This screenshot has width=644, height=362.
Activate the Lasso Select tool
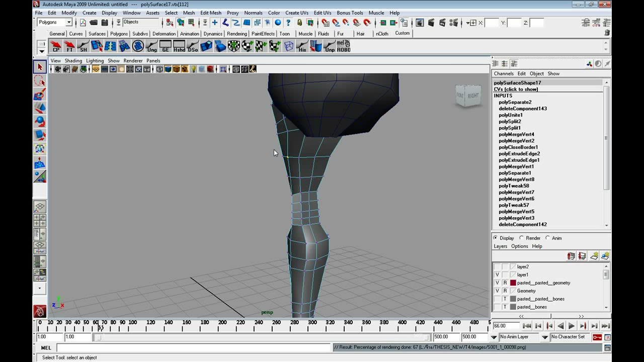pyautogui.click(x=40, y=81)
